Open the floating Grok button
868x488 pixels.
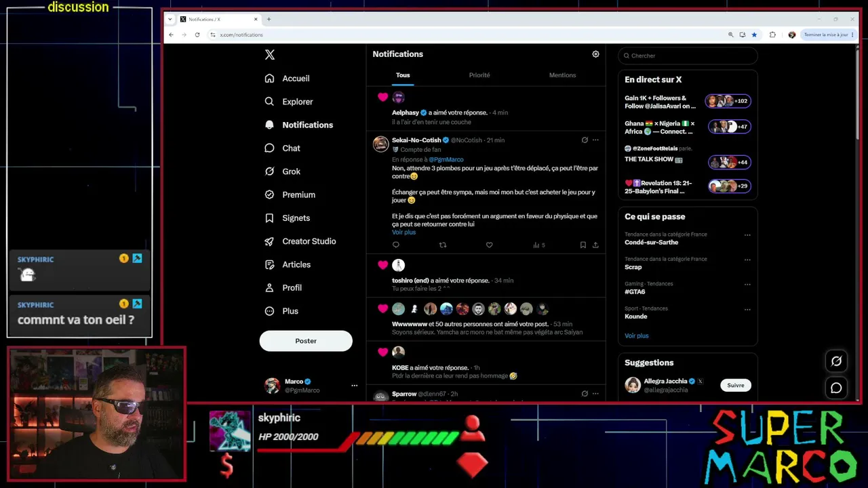pyautogui.click(x=836, y=361)
